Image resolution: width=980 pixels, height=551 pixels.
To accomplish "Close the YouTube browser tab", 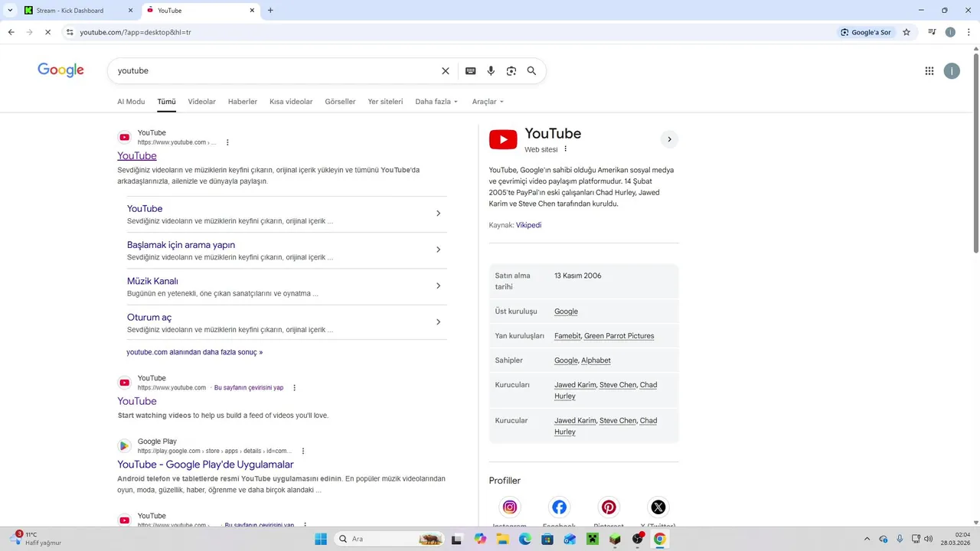I will pyautogui.click(x=253, y=10).
